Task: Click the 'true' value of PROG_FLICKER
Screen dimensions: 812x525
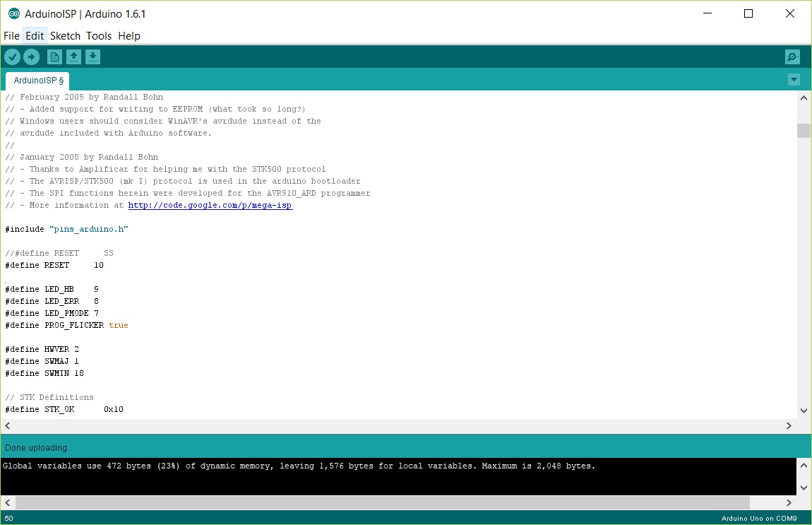Action: pos(119,326)
